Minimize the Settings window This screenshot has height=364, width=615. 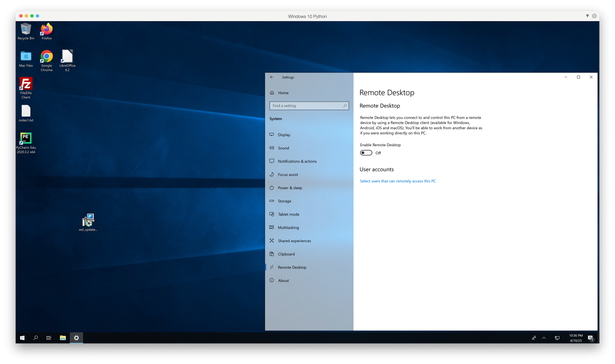pos(566,77)
